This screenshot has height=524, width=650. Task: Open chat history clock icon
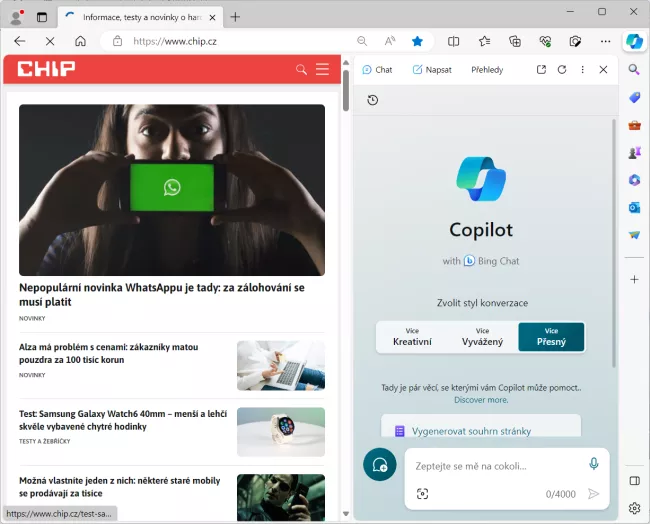coord(373,100)
